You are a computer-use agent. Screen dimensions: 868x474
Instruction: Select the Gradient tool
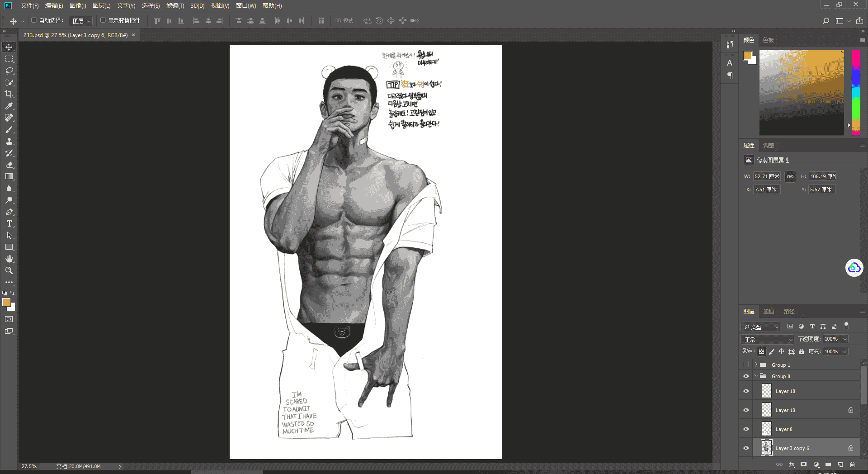click(x=9, y=176)
